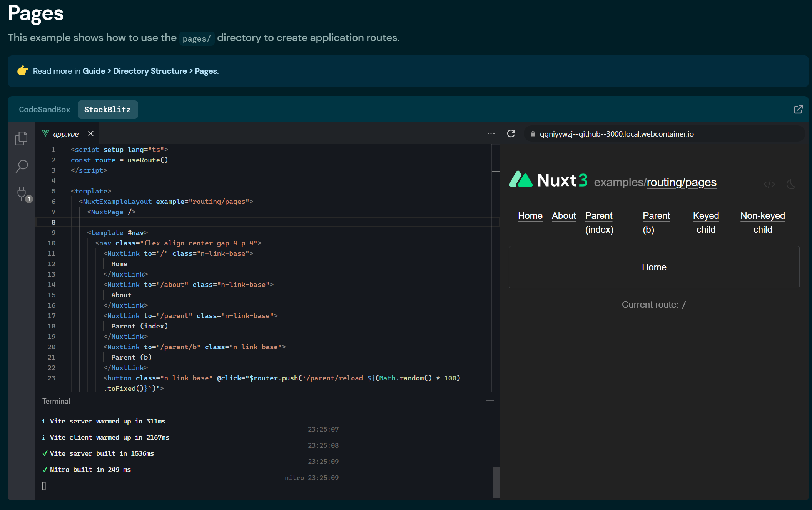Image resolution: width=812 pixels, height=510 pixels.
Task: Open the example source code via the </> icon
Action: [x=769, y=184]
